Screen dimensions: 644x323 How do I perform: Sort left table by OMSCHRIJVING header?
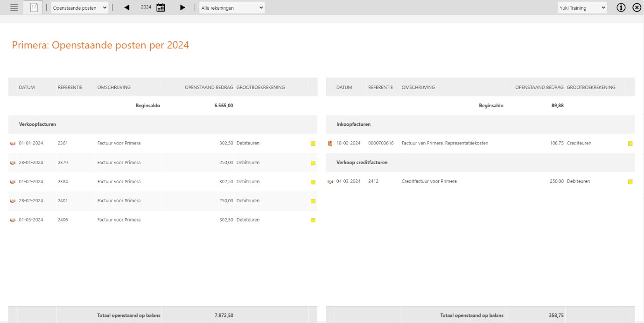[114, 87]
